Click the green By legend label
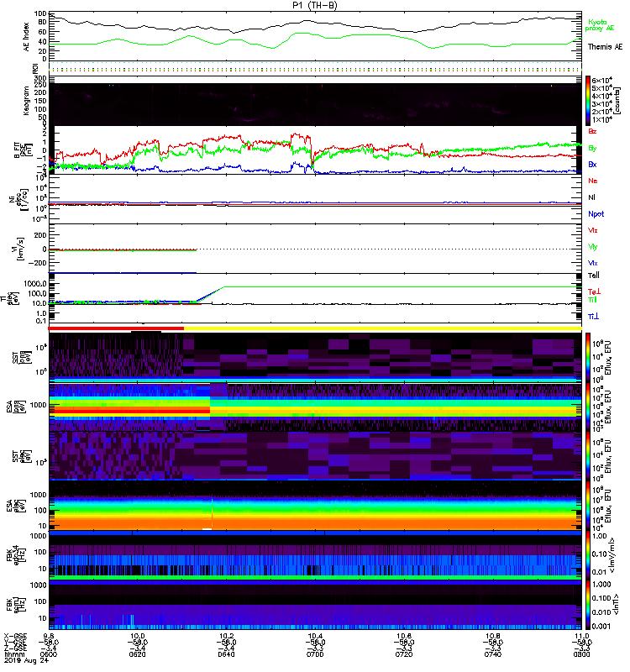This screenshot has width=630, height=672. [592, 149]
